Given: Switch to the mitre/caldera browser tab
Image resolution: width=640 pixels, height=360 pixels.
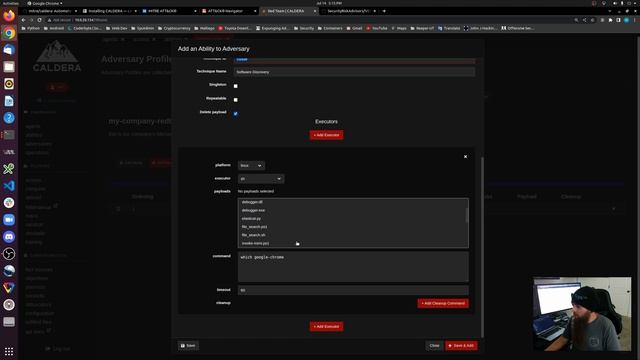Looking at the screenshot, I should pos(48,11).
